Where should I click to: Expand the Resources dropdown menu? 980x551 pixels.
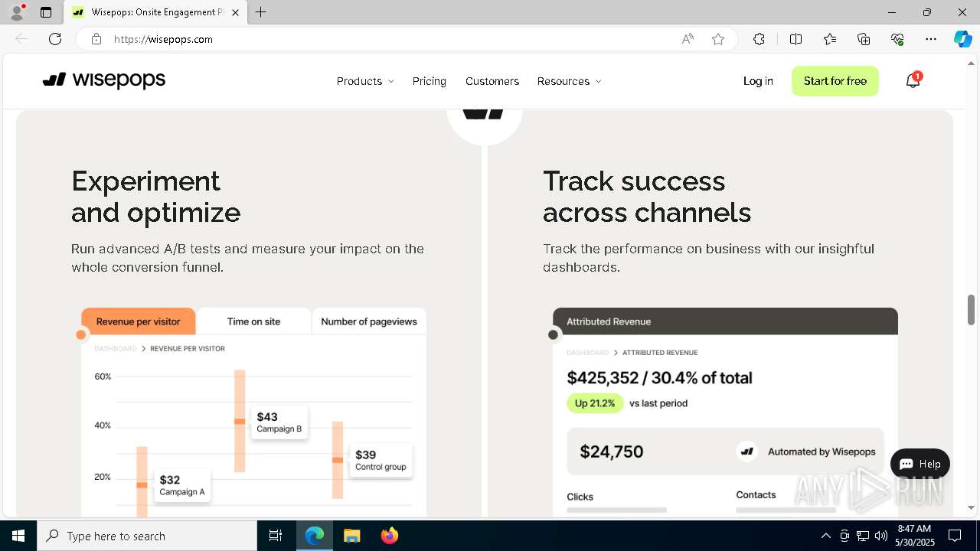click(x=569, y=81)
